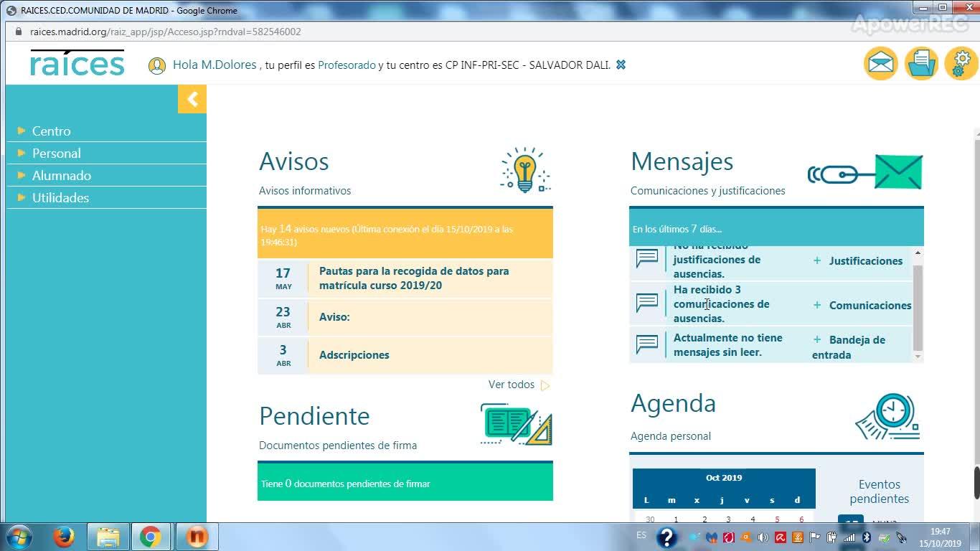Open the Comunicaciones link
The image size is (980, 551).
point(870,306)
